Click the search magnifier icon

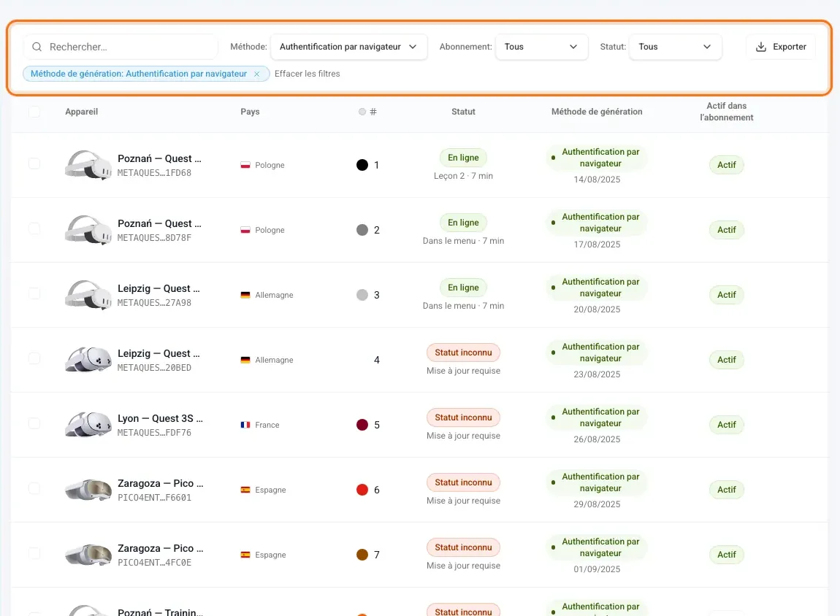point(37,47)
